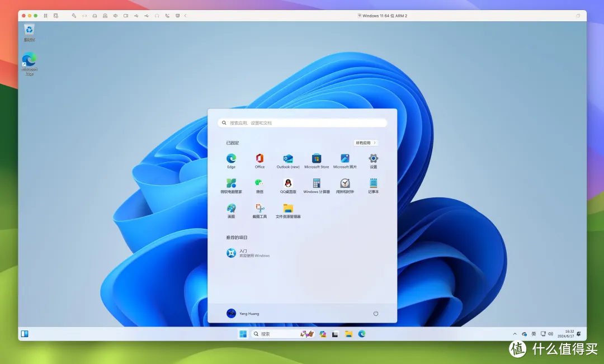Image resolution: width=604 pixels, height=364 pixels.
Task: Expand the hidden tray icons chevron
Action: [515, 334]
